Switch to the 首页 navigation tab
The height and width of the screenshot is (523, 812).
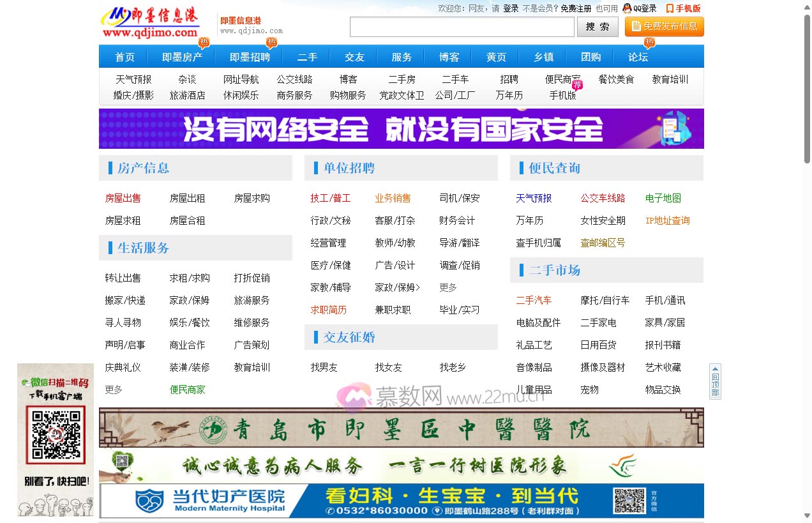pos(124,57)
